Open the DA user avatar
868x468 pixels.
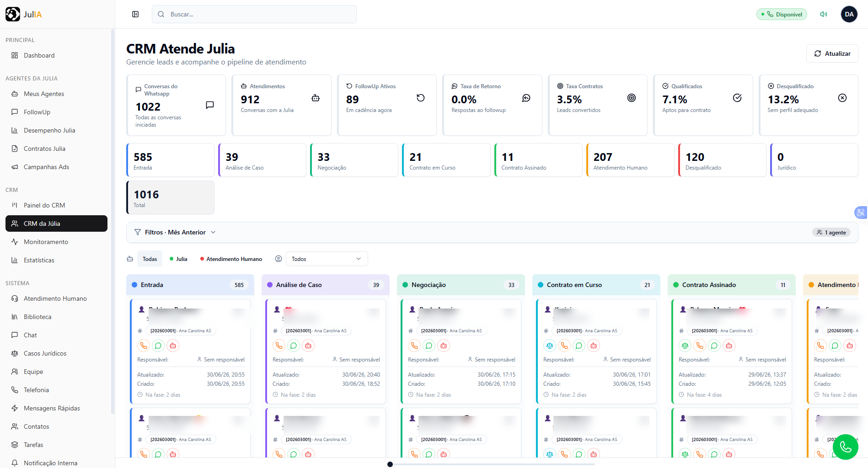849,14
